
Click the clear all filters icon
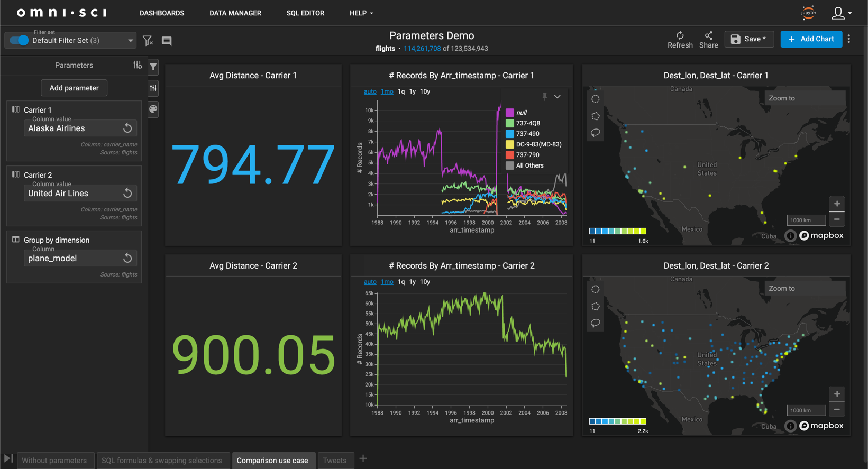point(148,41)
